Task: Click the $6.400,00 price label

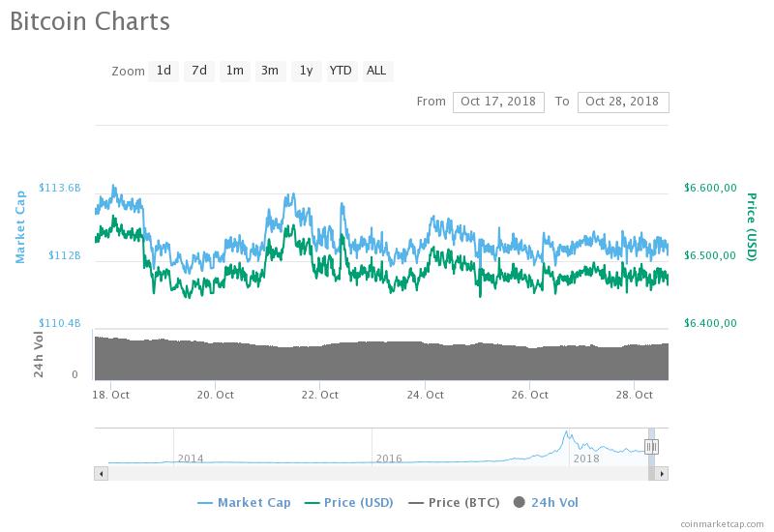Action: [x=710, y=323]
